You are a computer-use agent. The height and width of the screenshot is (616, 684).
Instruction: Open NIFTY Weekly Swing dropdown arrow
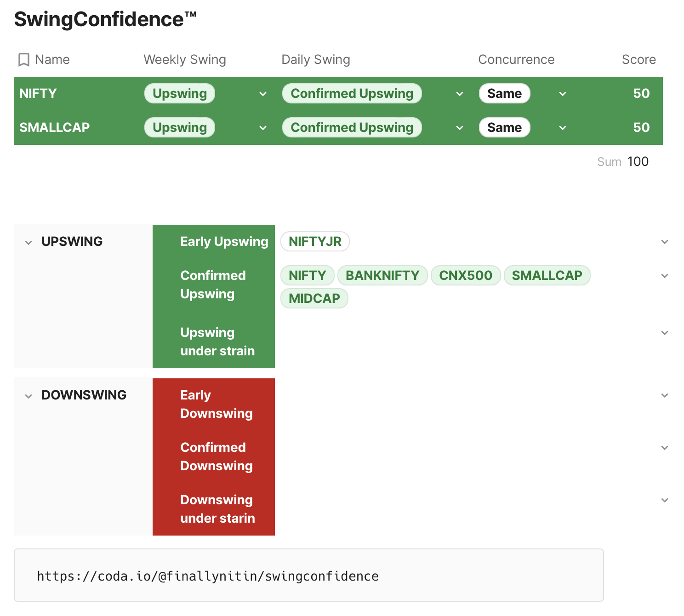click(263, 94)
